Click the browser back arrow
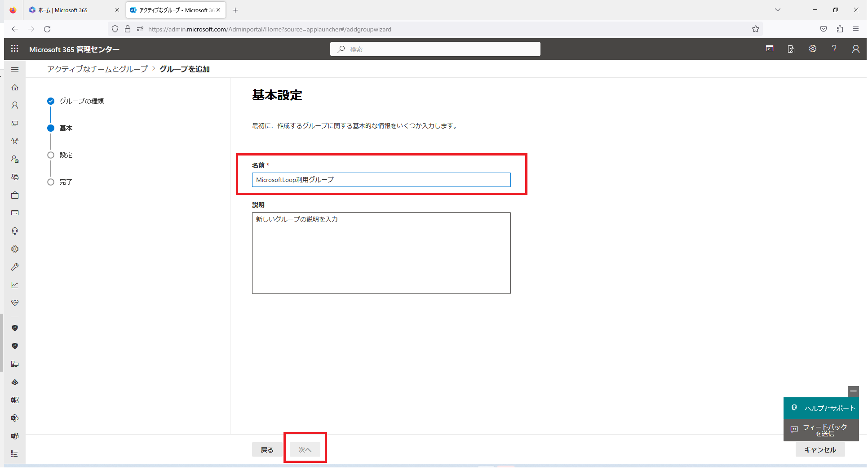The image size is (868, 471). tap(15, 29)
